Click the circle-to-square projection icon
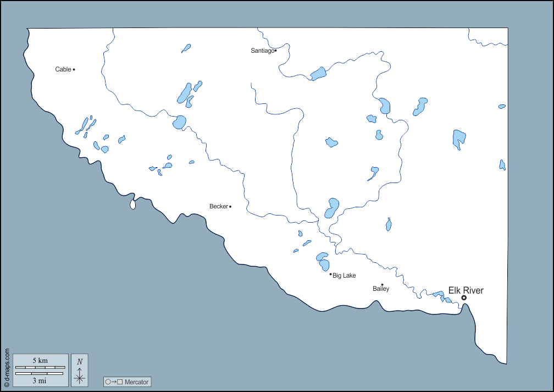Screen dimensions: 554x392 pos(114,382)
